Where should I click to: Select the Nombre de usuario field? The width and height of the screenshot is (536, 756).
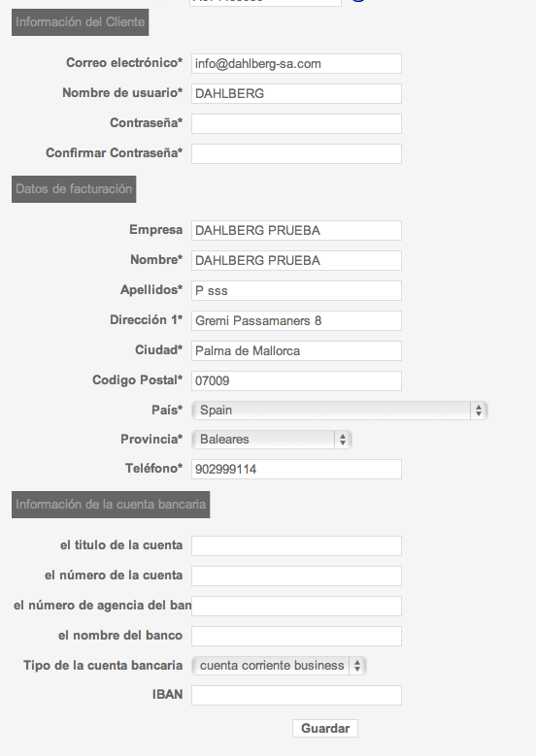(296, 93)
